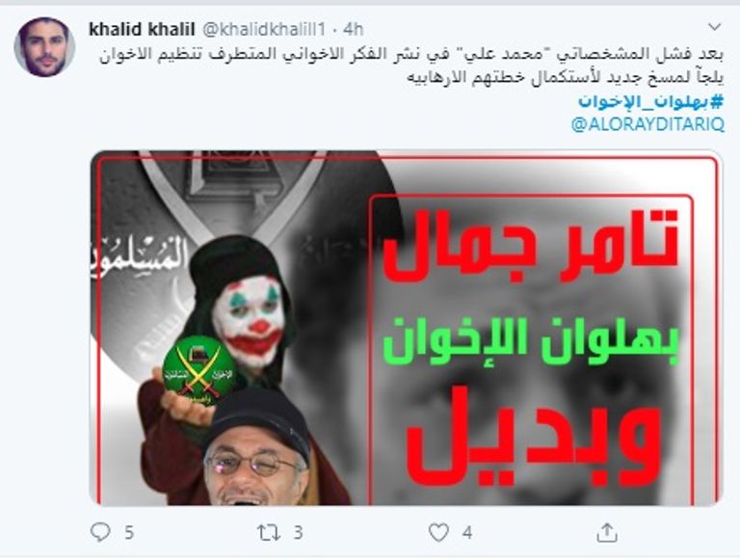Open the attached tweet image
This screenshot has height=560, width=740.
tap(406, 328)
